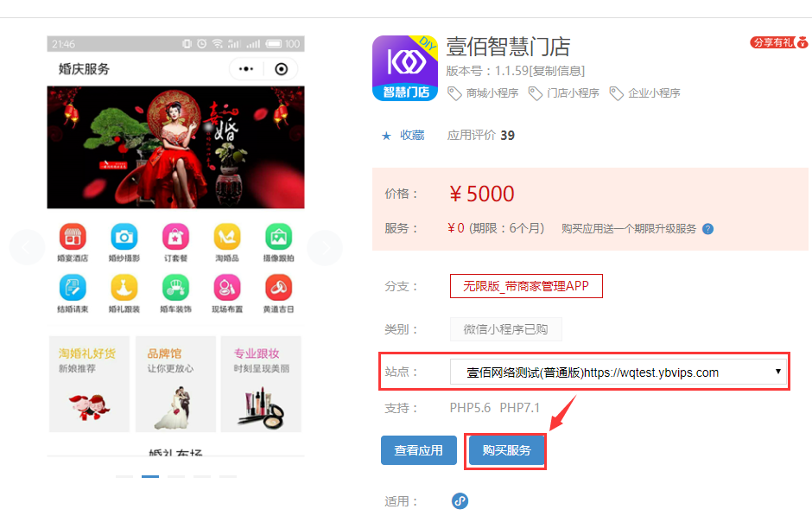The image size is (812, 522).
Task: Click the first carousel indicator dash
Action: (124, 476)
